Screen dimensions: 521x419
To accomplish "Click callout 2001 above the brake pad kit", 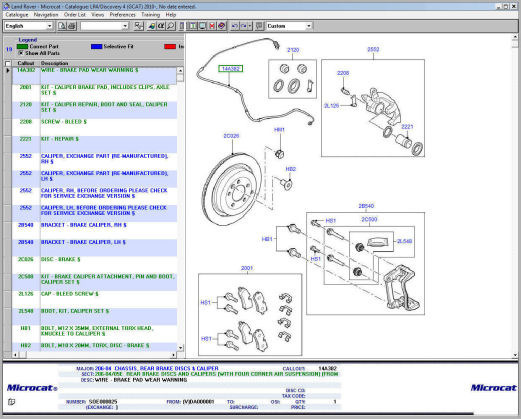I will pyautogui.click(x=247, y=268).
